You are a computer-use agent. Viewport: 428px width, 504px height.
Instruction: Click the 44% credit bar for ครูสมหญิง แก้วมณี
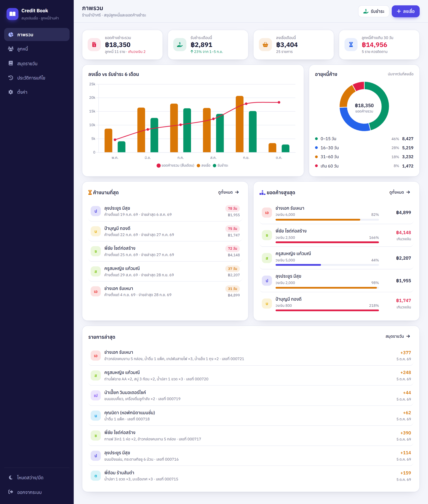(327, 265)
